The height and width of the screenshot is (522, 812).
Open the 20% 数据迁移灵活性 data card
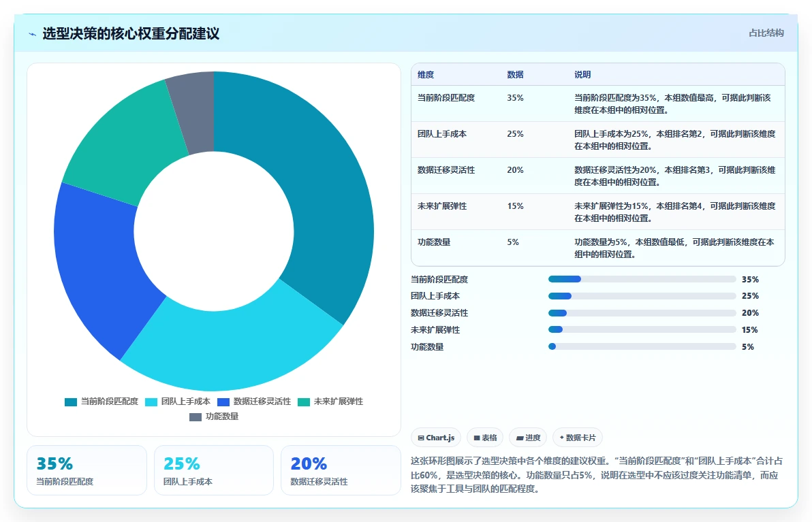coord(341,470)
